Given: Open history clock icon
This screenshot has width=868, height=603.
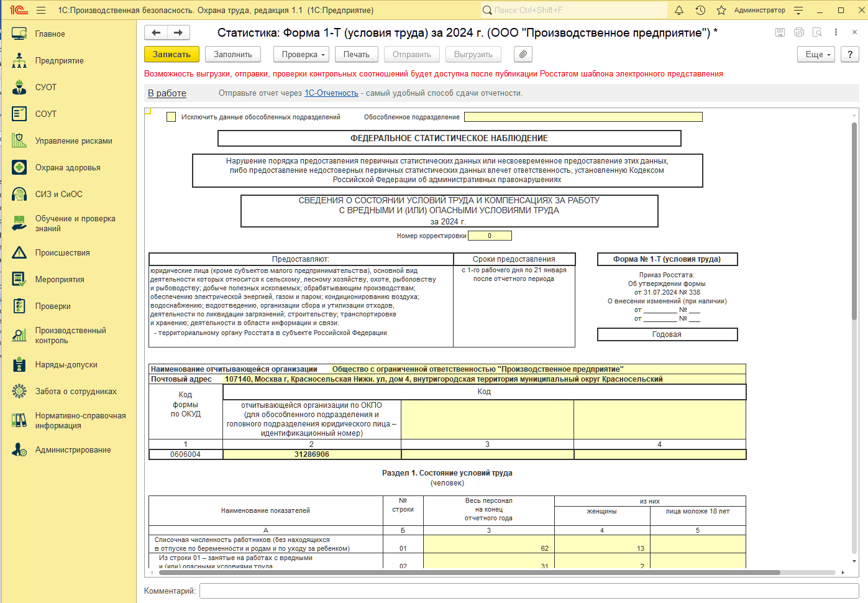Looking at the screenshot, I should pyautogui.click(x=700, y=11).
